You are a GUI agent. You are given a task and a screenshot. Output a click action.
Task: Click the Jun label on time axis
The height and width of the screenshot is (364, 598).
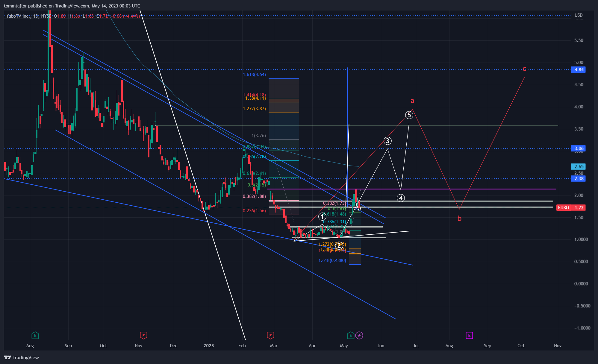[x=381, y=345]
